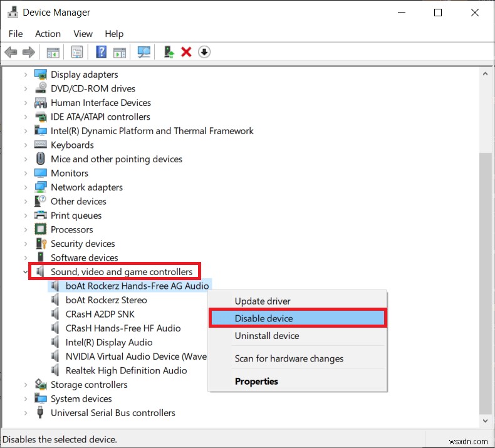Click the vertical scrollbar thumb
The height and width of the screenshot is (448, 495).
click(x=485, y=283)
